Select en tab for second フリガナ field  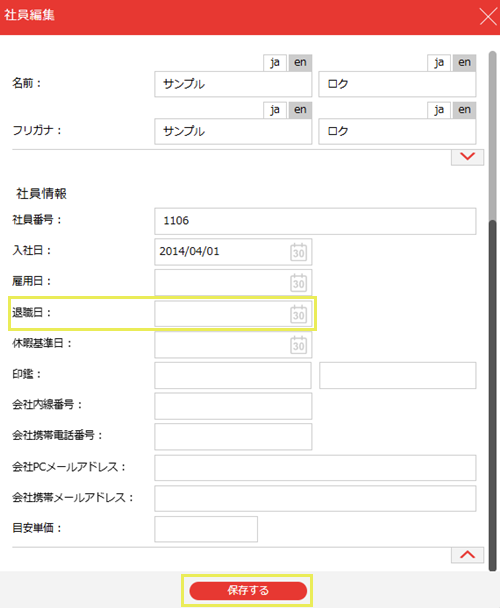(464, 110)
